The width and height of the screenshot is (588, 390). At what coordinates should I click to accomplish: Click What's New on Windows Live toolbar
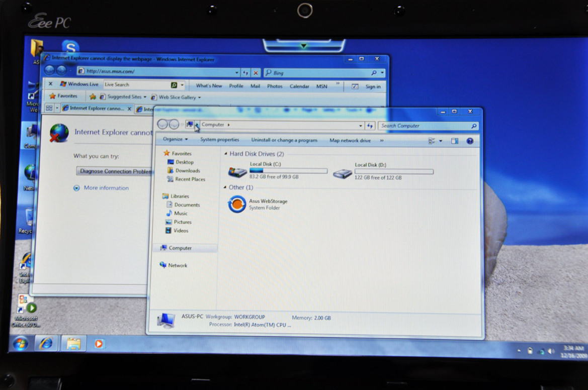[209, 86]
